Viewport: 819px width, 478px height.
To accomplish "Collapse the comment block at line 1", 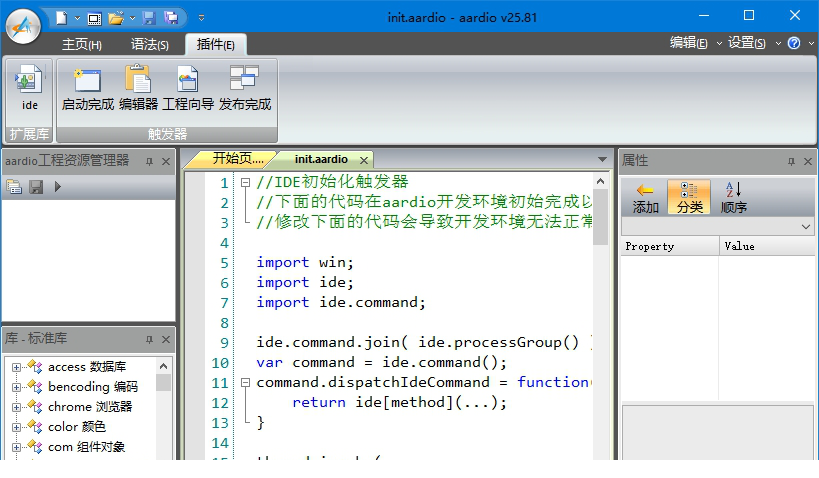I will point(245,182).
